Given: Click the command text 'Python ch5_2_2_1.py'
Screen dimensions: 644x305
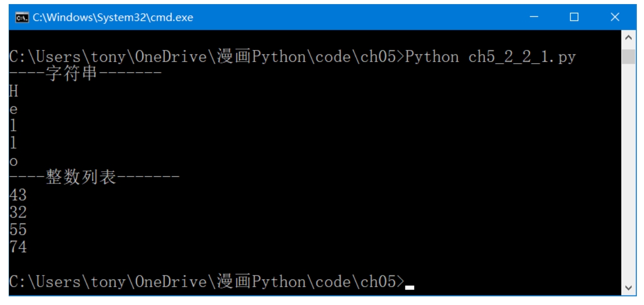Looking at the screenshot, I should pyautogui.click(x=490, y=57).
